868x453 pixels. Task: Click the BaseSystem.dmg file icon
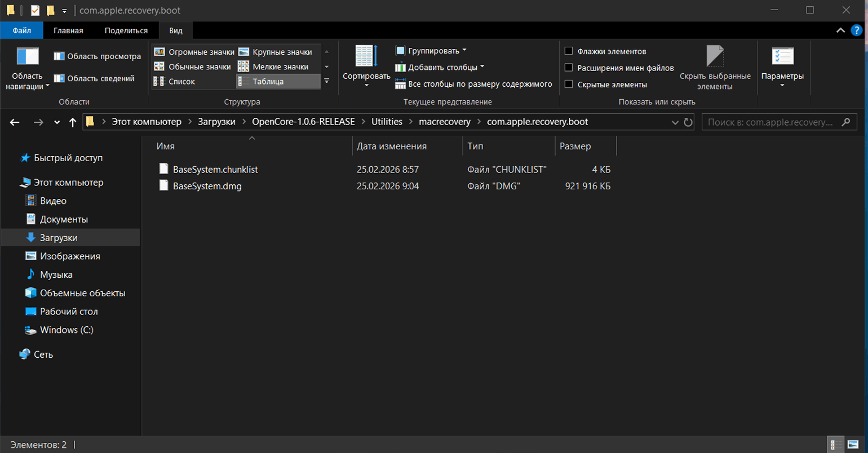(163, 185)
